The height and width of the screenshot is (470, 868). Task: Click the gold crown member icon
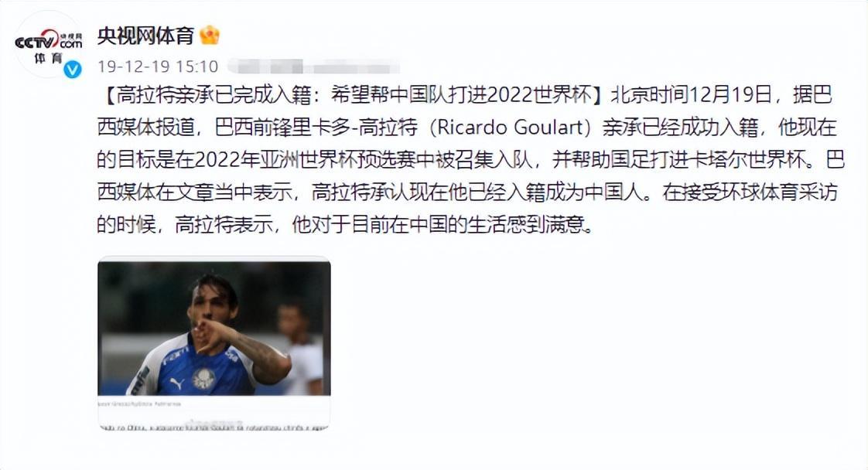210,36
